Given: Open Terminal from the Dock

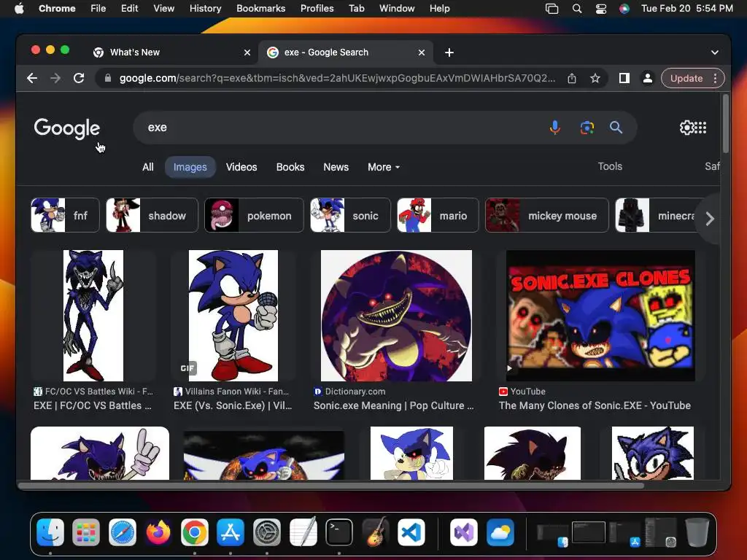Looking at the screenshot, I should click(x=339, y=532).
